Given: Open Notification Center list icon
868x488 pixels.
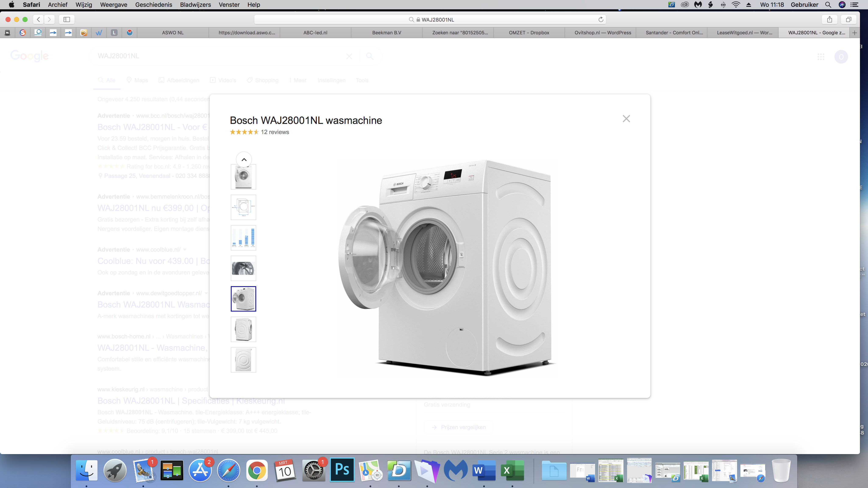Looking at the screenshot, I should click(854, 5).
